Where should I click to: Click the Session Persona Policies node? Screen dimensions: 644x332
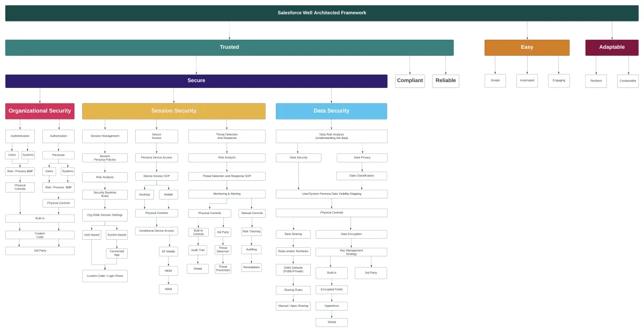(x=105, y=158)
